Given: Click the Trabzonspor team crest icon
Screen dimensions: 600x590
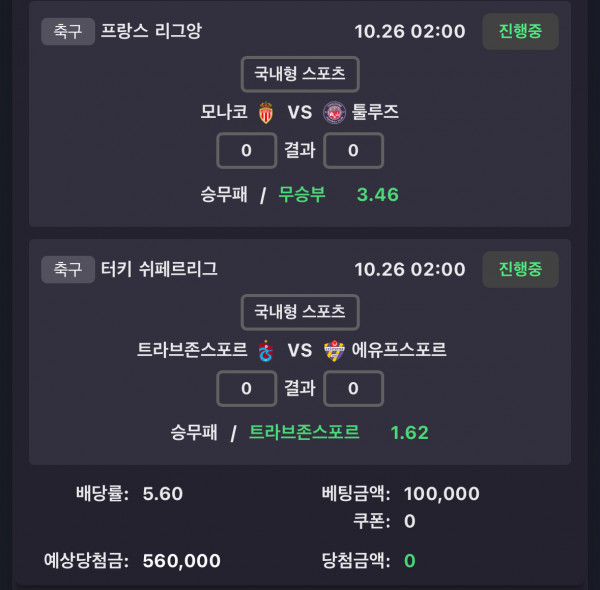Looking at the screenshot, I should click(266, 350).
